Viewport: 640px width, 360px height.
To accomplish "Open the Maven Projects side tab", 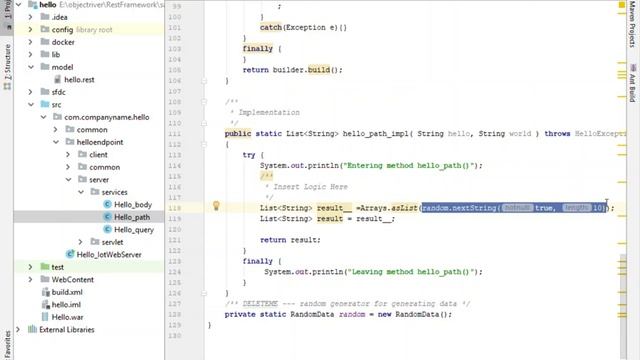I will [632, 24].
